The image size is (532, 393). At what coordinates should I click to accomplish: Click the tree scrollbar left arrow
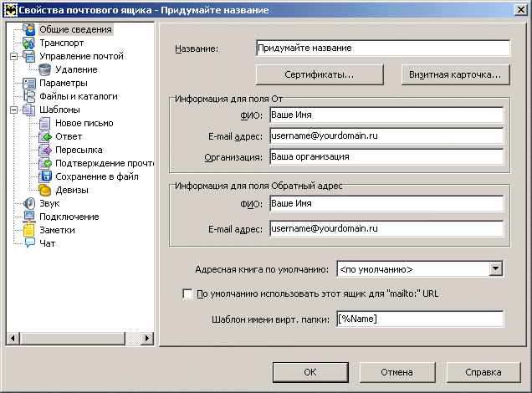pos(13,338)
